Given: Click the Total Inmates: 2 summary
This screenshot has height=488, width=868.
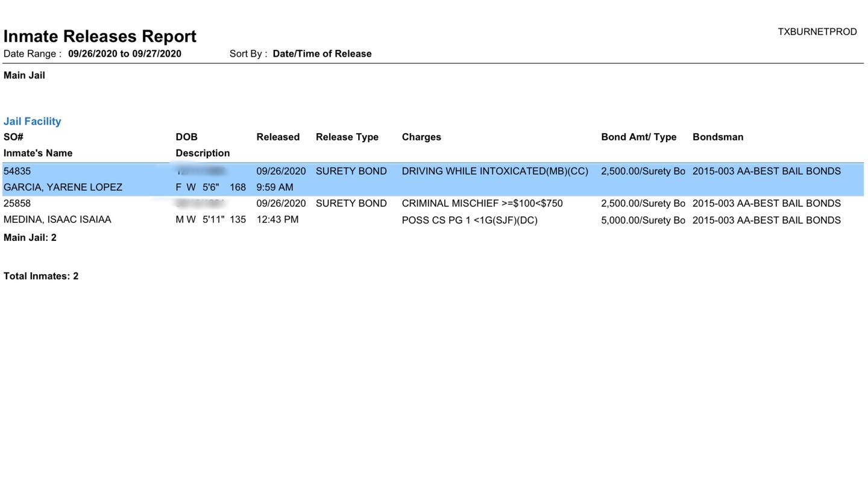Looking at the screenshot, I should pyautogui.click(x=41, y=276).
